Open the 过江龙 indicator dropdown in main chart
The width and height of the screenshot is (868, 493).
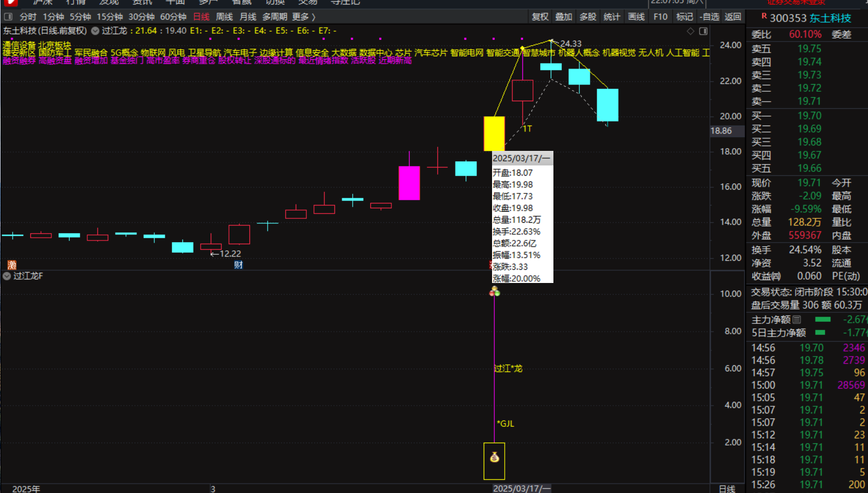coord(95,31)
